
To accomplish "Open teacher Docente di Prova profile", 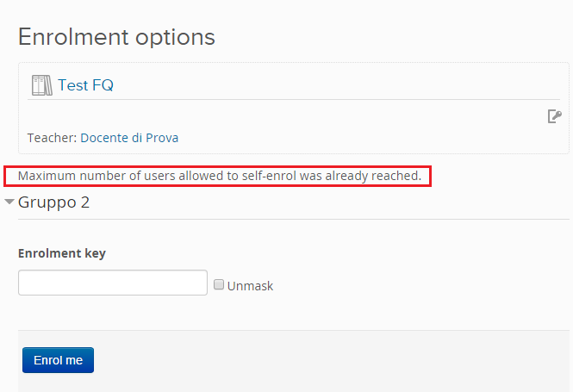I will tap(129, 138).
